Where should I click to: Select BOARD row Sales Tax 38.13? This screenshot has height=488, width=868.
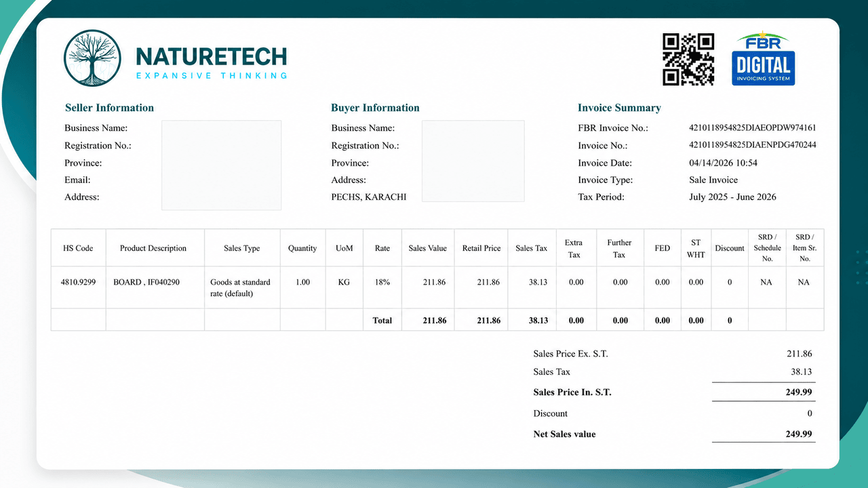538,282
